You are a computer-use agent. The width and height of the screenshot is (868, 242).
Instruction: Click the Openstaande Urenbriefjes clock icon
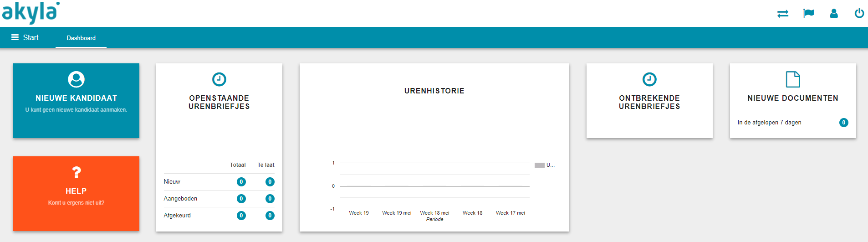click(x=219, y=79)
